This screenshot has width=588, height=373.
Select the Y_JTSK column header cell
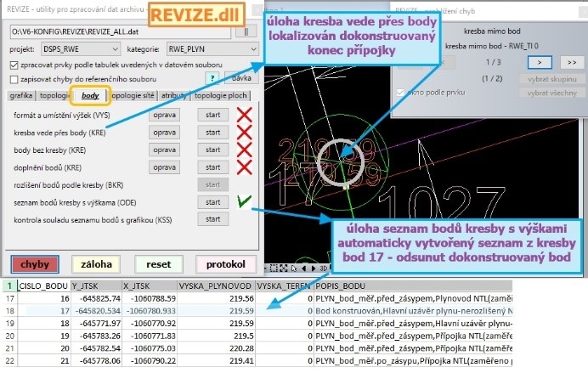point(96,286)
